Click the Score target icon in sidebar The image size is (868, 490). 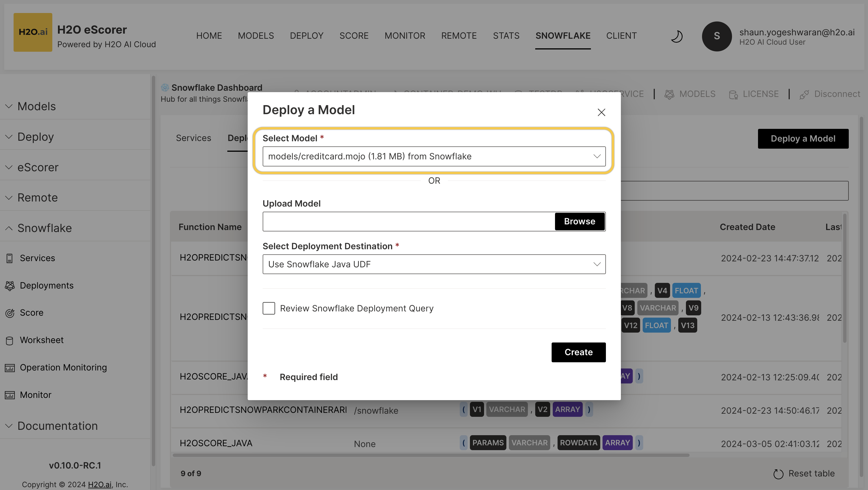(x=10, y=313)
